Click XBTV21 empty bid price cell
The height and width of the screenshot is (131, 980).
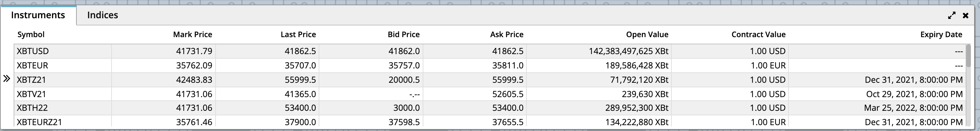371,94
